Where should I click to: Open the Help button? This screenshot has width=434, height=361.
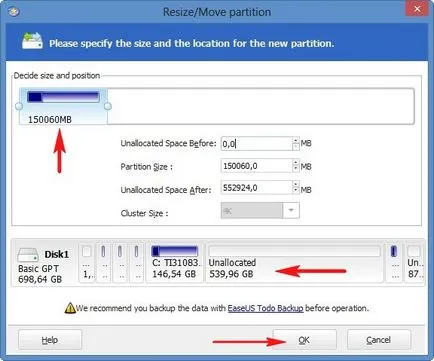click(50, 340)
